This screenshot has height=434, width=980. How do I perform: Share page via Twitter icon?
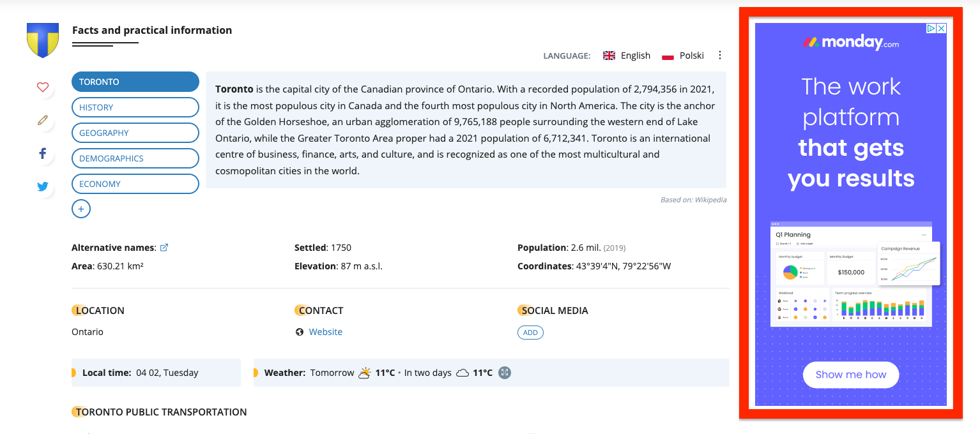(43, 186)
